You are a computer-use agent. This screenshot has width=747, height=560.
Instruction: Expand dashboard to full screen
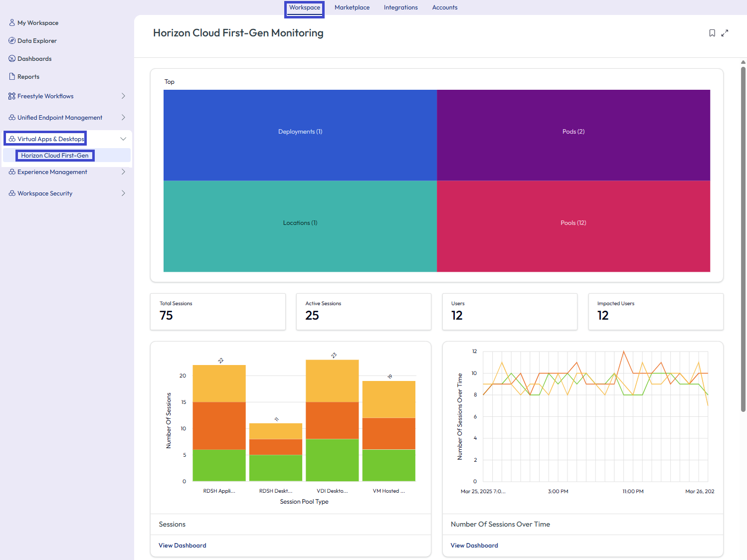click(725, 33)
